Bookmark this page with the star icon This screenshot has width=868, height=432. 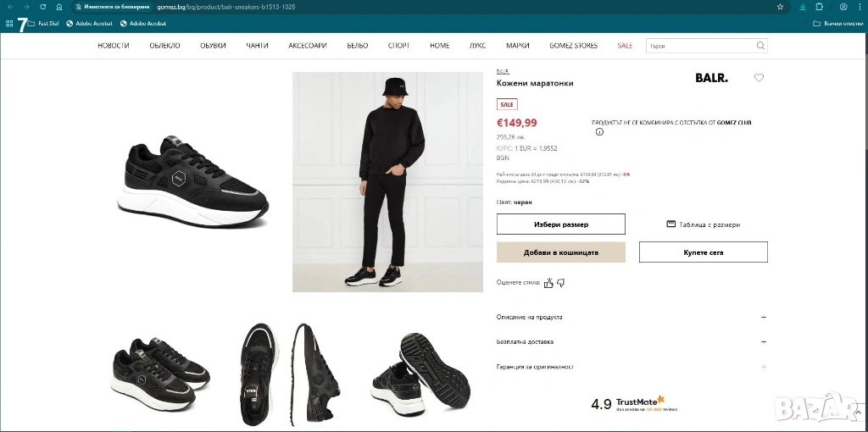[x=780, y=7]
